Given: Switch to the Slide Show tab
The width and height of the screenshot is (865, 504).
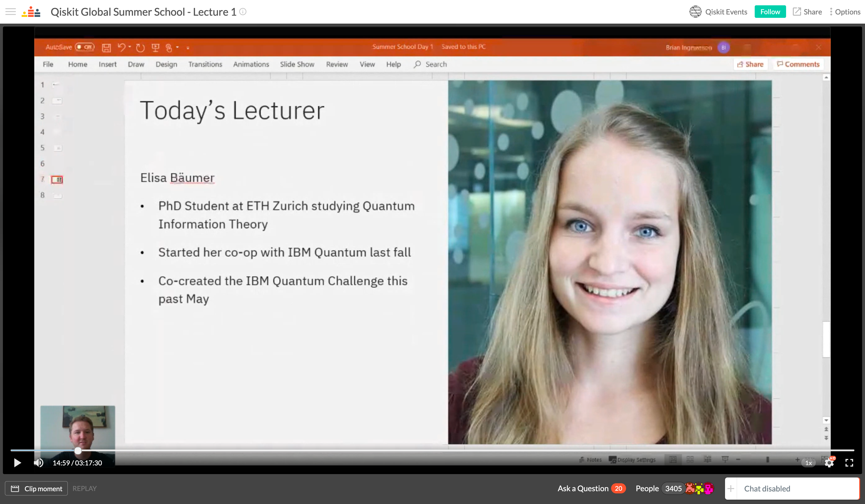Looking at the screenshot, I should (x=297, y=64).
